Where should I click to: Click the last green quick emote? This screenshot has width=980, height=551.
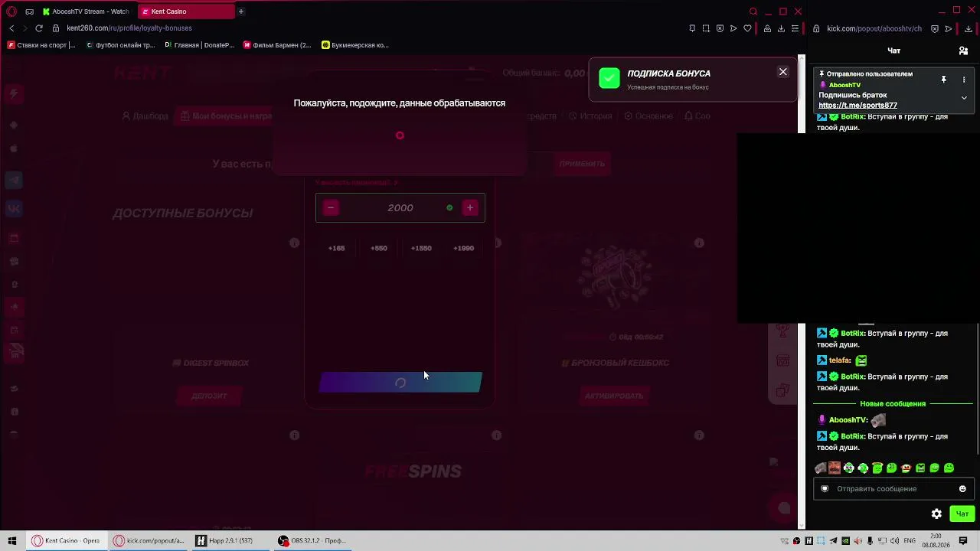pyautogui.click(x=949, y=468)
